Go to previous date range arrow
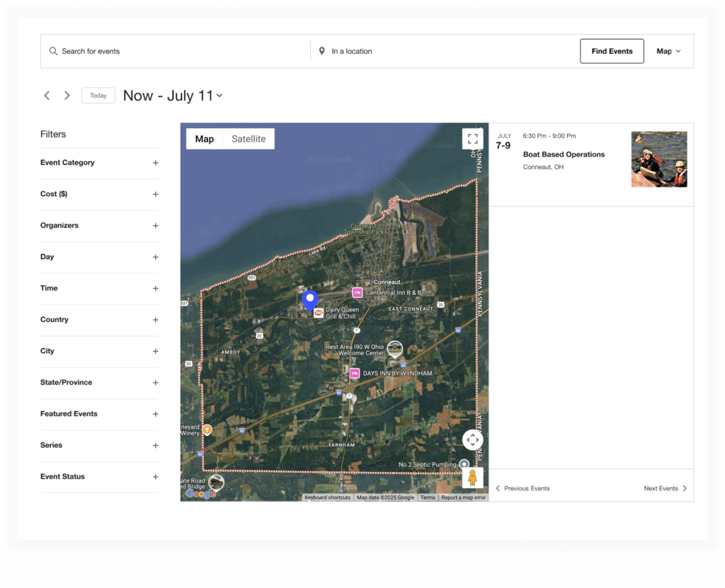This screenshot has width=725, height=588. click(x=47, y=96)
